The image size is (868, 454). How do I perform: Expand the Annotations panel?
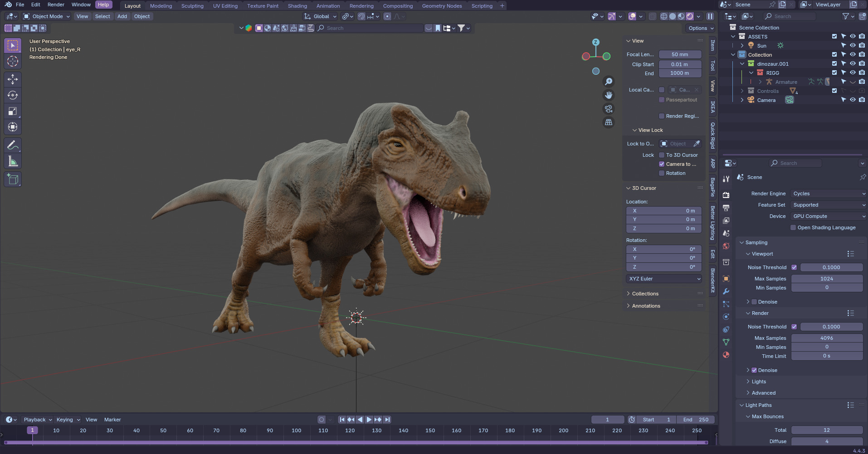coord(646,306)
